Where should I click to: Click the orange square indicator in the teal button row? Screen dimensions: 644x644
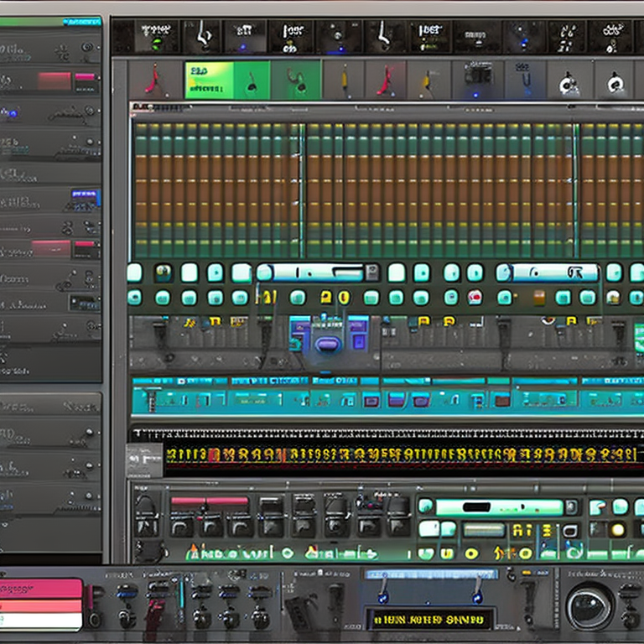tap(539, 298)
